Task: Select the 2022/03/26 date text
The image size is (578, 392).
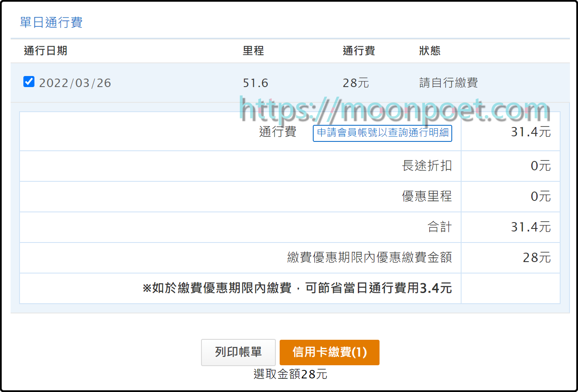Action: [75, 83]
